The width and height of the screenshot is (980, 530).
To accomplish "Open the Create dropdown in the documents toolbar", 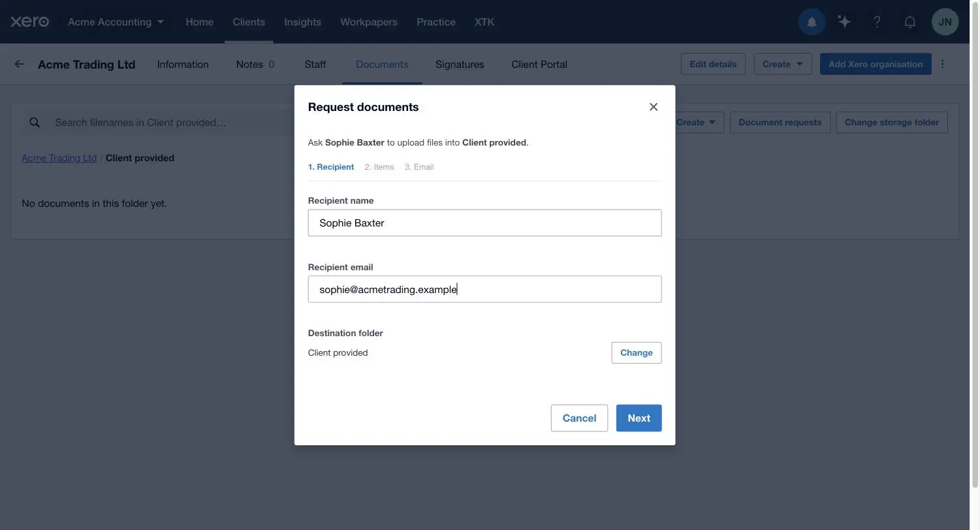I will tap(695, 122).
